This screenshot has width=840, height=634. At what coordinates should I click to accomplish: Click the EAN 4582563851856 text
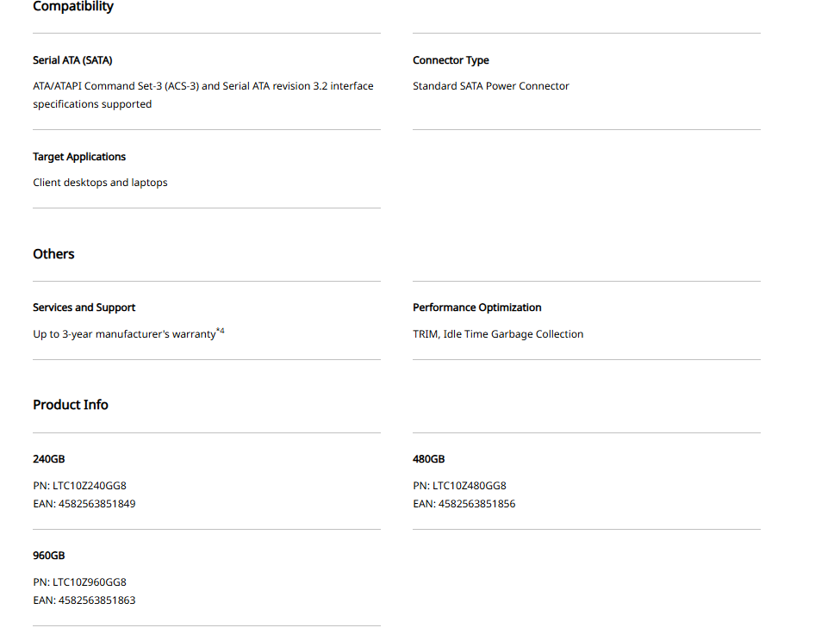click(x=476, y=504)
